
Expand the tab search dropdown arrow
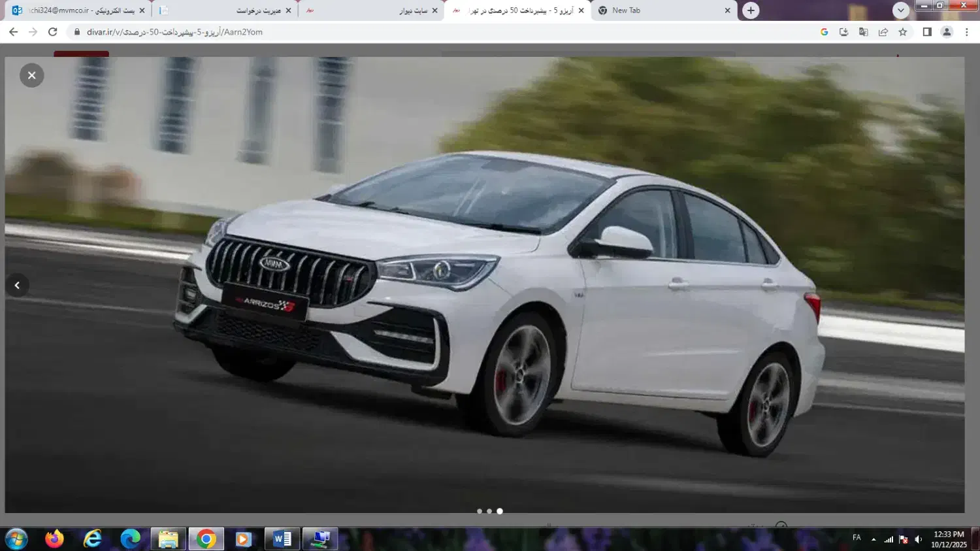(x=901, y=10)
